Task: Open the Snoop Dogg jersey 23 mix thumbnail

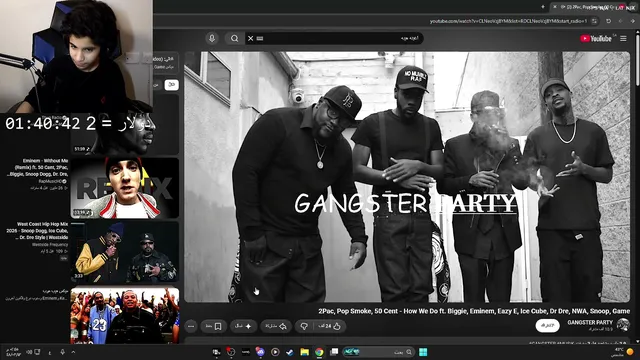Action: [x=124, y=316]
